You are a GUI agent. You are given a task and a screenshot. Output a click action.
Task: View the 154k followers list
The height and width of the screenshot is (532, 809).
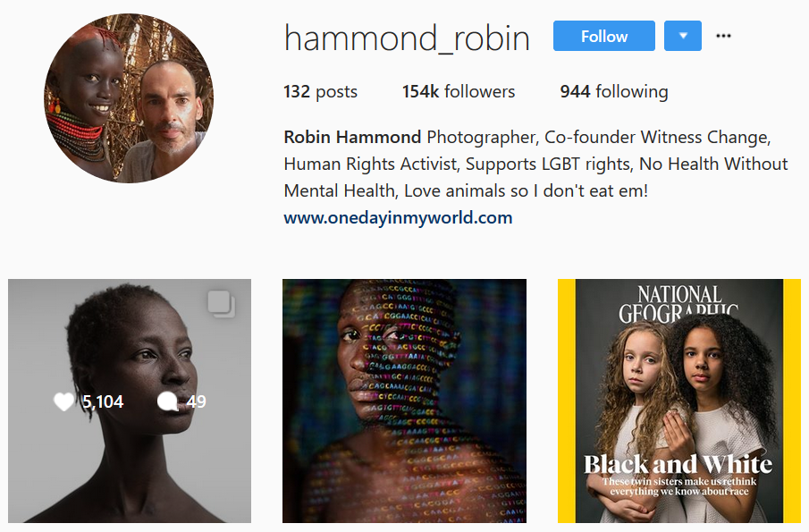[x=459, y=92]
